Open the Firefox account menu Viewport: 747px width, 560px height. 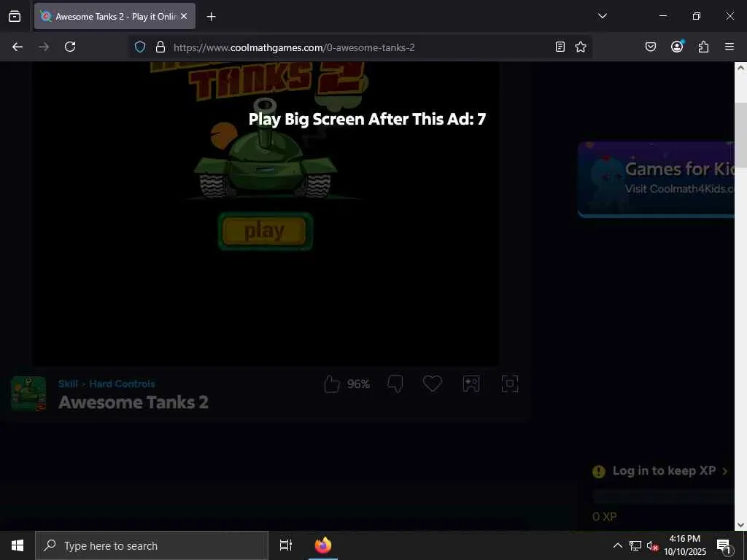(x=677, y=46)
